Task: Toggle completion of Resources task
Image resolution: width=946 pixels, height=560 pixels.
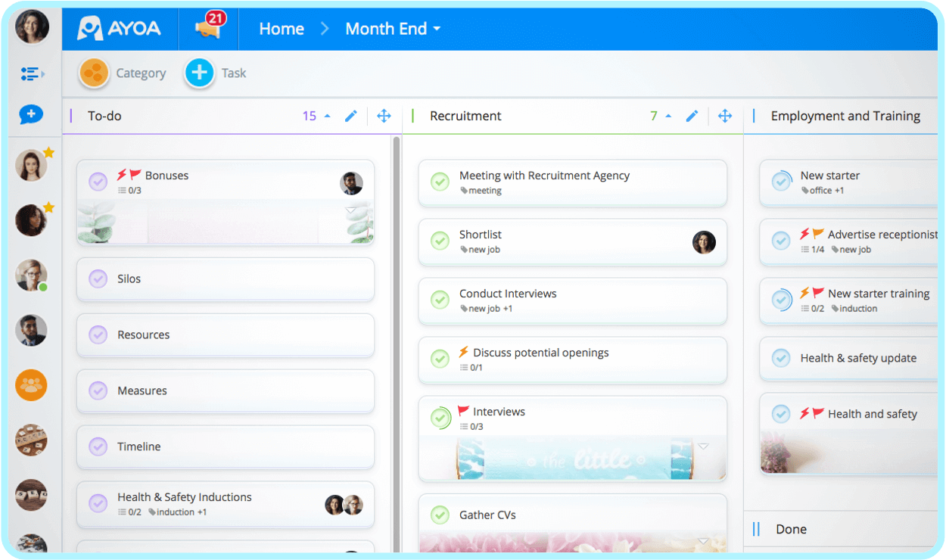Action: pos(98,334)
